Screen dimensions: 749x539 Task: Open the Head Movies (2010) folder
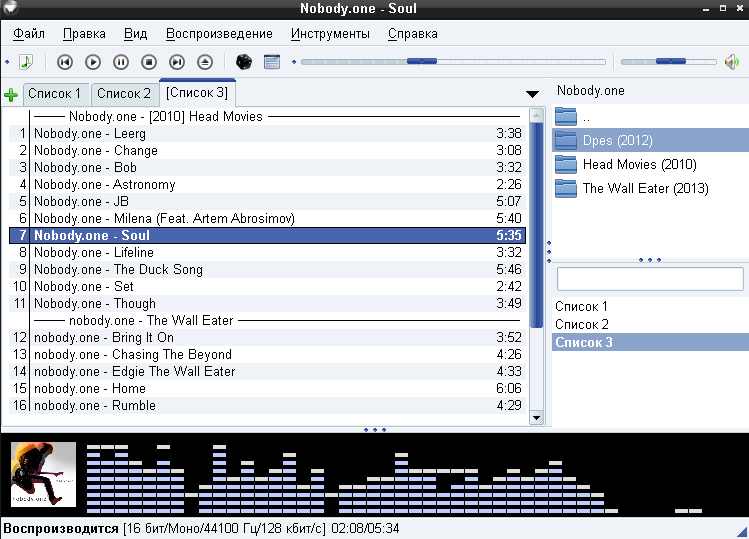click(650, 164)
